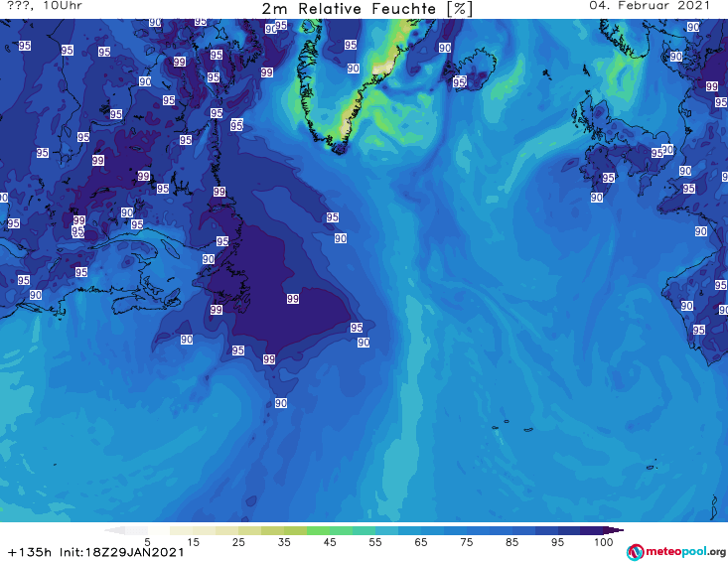Click the legend tick label '65'
The width and height of the screenshot is (728, 562).
point(421,542)
